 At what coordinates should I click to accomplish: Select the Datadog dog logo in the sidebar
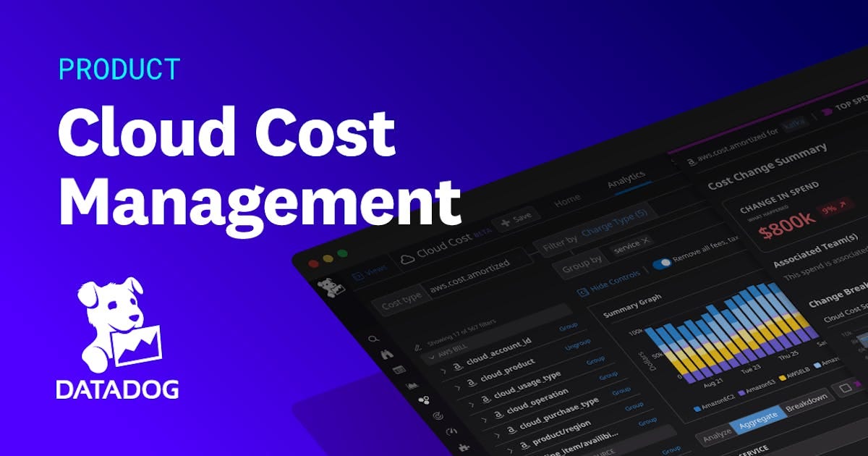point(330,287)
